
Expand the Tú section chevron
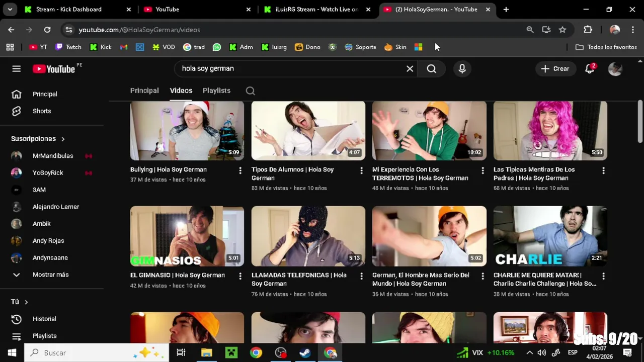pyautogui.click(x=26, y=302)
